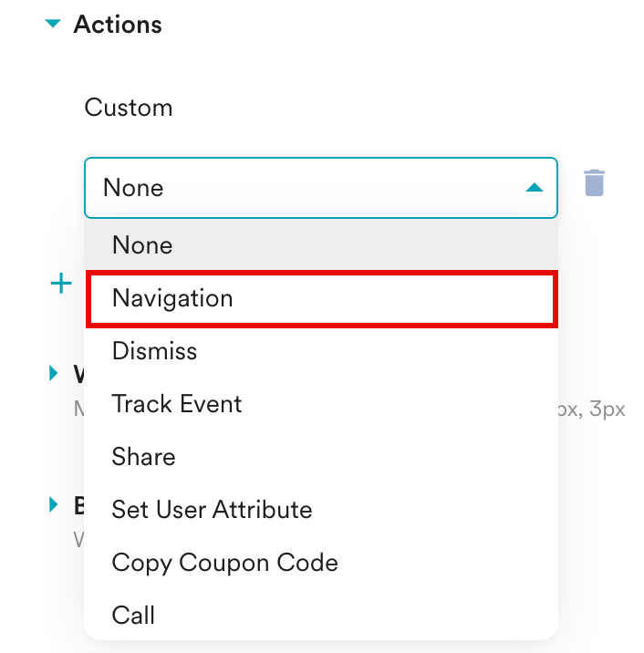
Task: Click the trash icon to delete the action
Action: click(x=594, y=182)
